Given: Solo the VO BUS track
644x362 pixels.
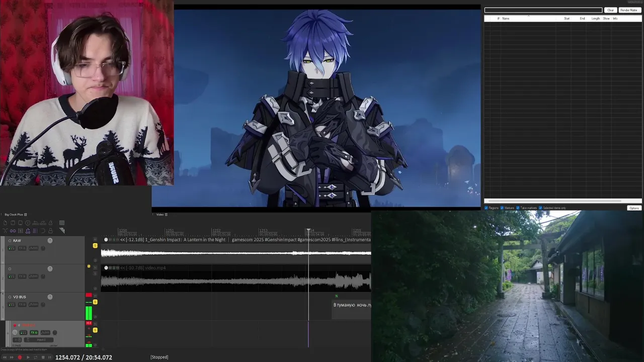Looking at the screenshot, I should (95, 302).
